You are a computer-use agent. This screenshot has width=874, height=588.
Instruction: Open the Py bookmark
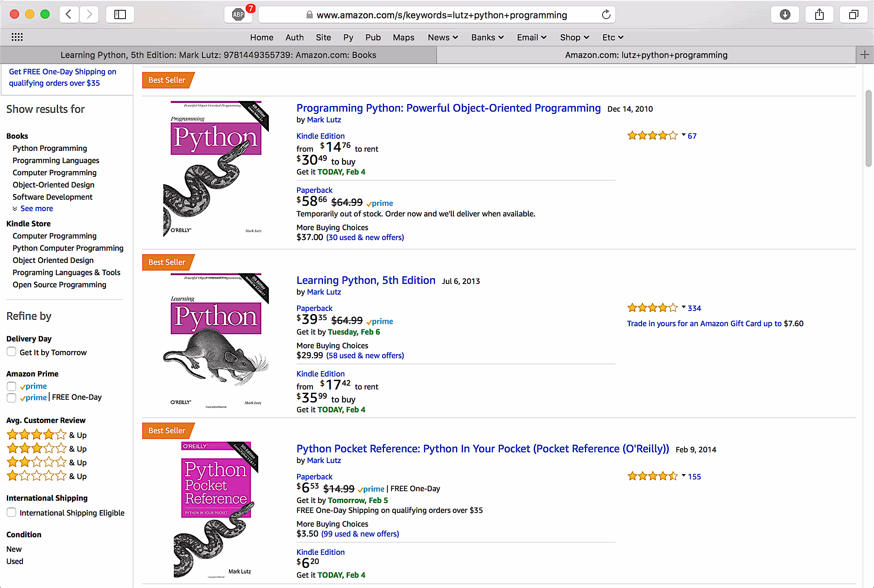coord(348,37)
